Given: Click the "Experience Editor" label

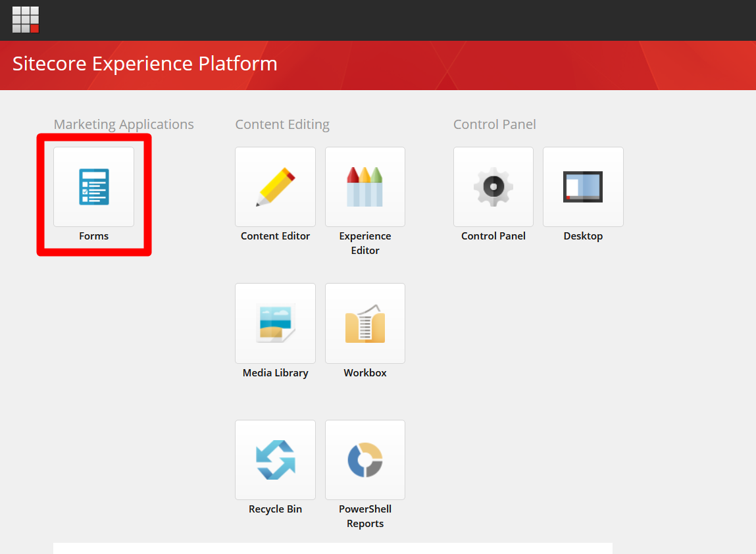Looking at the screenshot, I should click(x=365, y=243).
